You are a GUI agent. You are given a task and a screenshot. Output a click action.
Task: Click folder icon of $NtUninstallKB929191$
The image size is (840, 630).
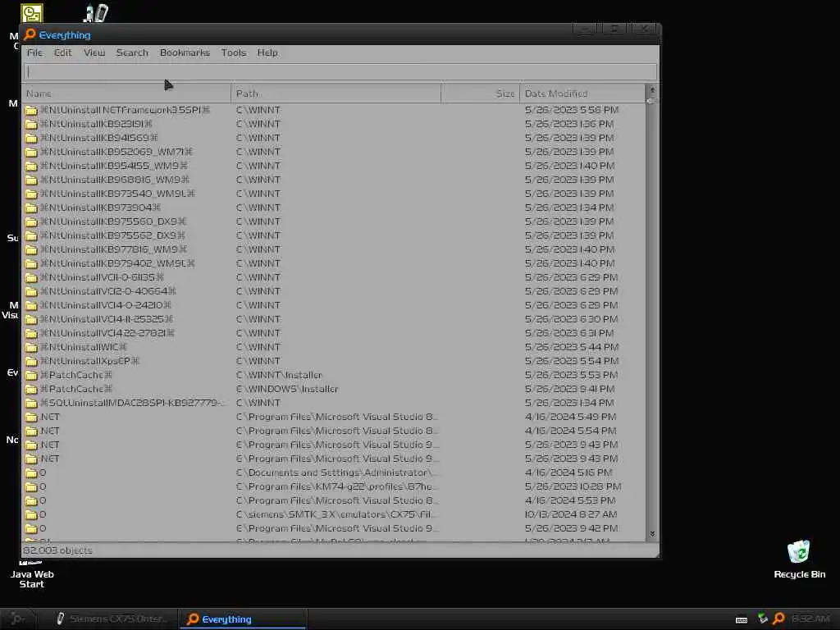click(x=31, y=124)
